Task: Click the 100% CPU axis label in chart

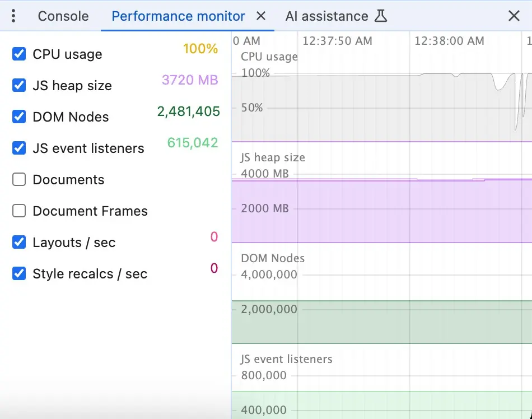Action: 255,73
